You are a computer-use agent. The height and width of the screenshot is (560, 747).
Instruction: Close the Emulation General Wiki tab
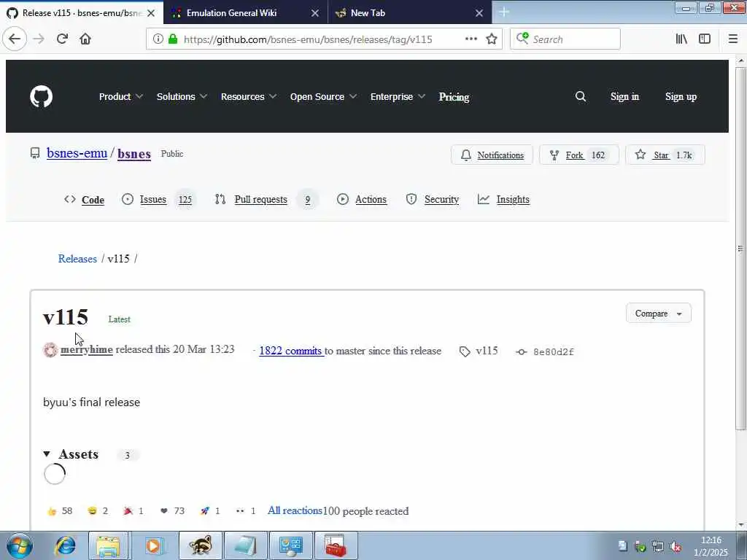[315, 13]
